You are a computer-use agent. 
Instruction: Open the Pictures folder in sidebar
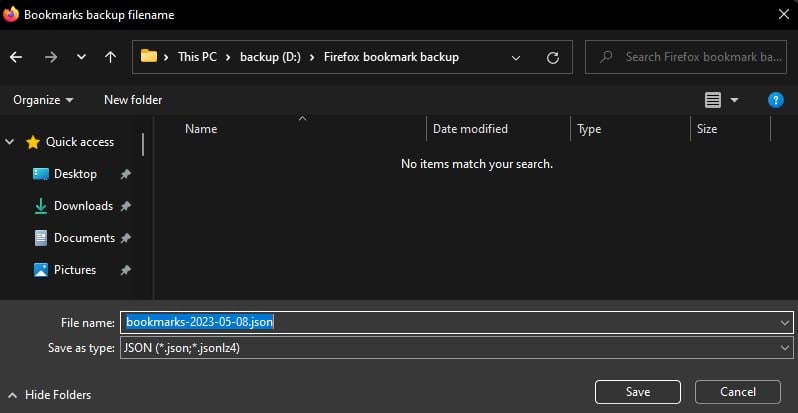coord(75,270)
